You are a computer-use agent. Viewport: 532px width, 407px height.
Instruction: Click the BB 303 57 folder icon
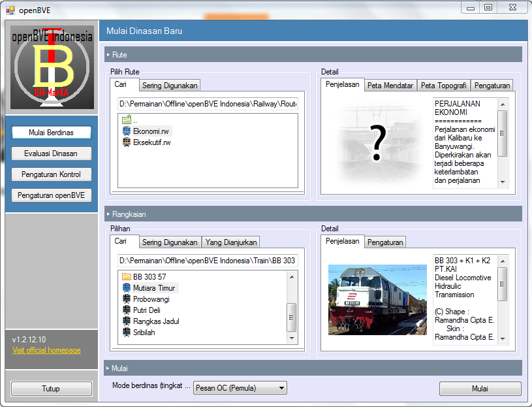coord(127,276)
